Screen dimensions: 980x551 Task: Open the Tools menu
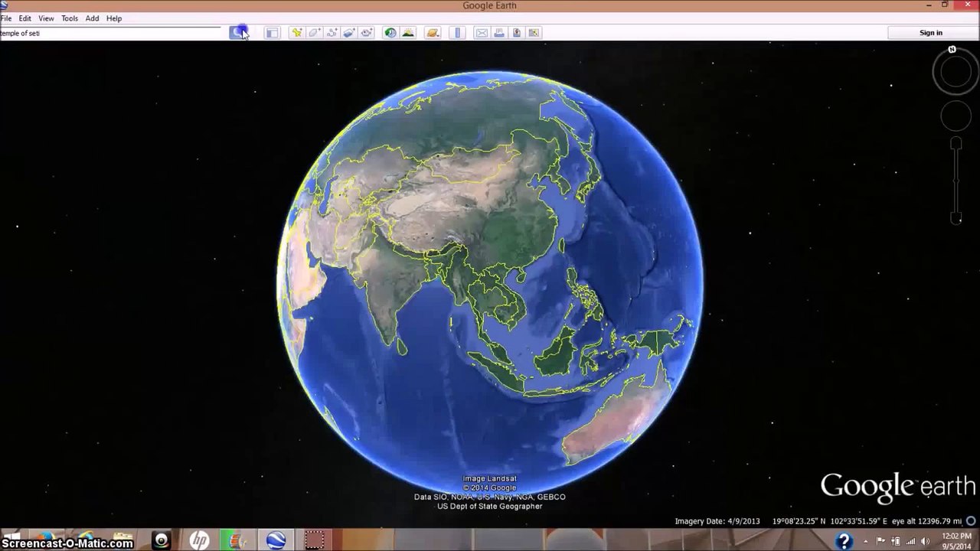[70, 18]
